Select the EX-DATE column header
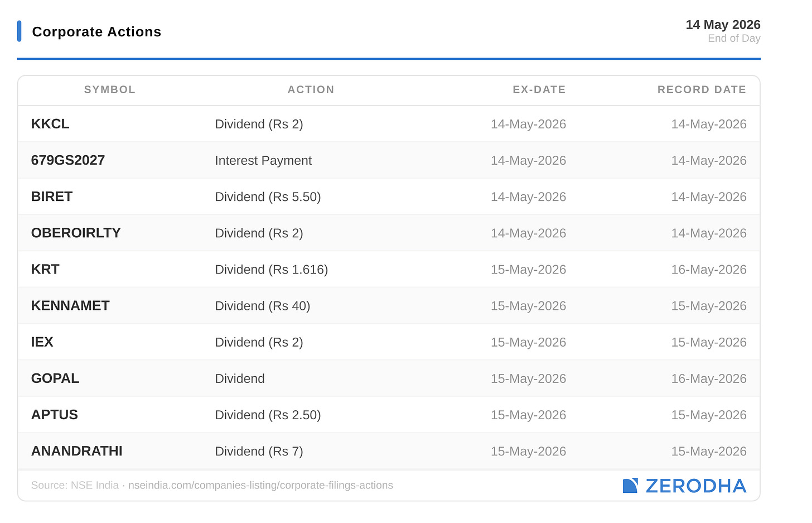The height and width of the screenshot is (523, 812). point(539,89)
